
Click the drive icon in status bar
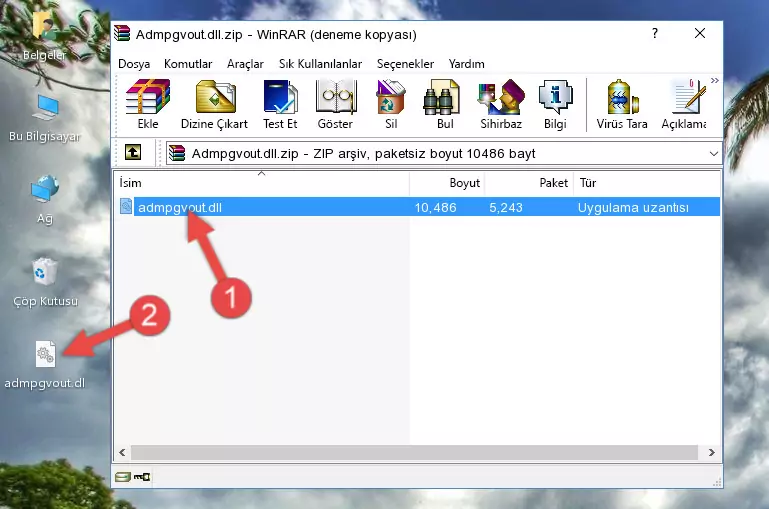click(x=123, y=477)
